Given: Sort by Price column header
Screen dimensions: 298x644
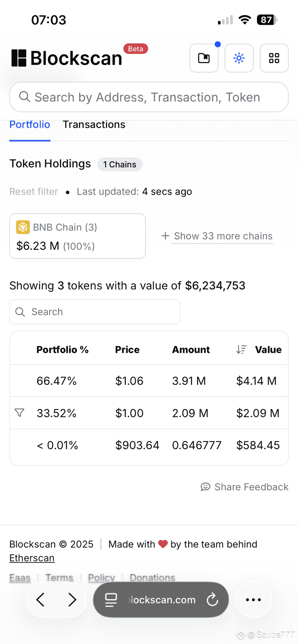Looking at the screenshot, I should coord(127,350).
